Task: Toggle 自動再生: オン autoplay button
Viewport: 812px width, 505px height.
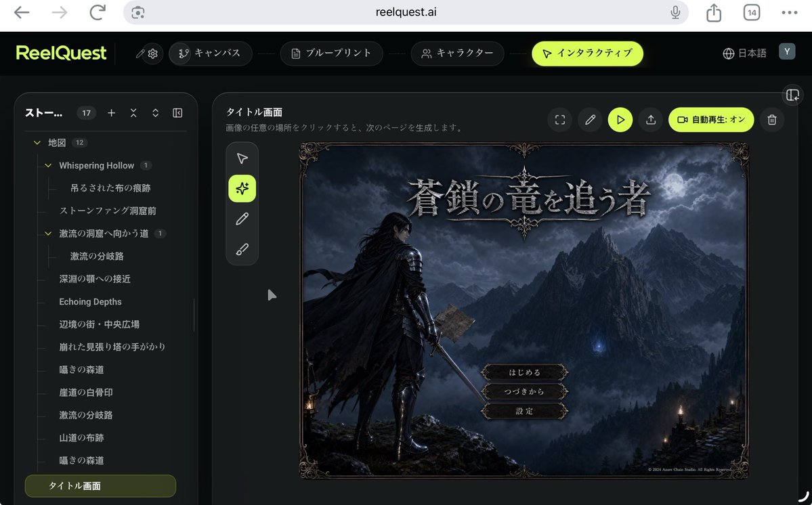Action: (x=711, y=120)
